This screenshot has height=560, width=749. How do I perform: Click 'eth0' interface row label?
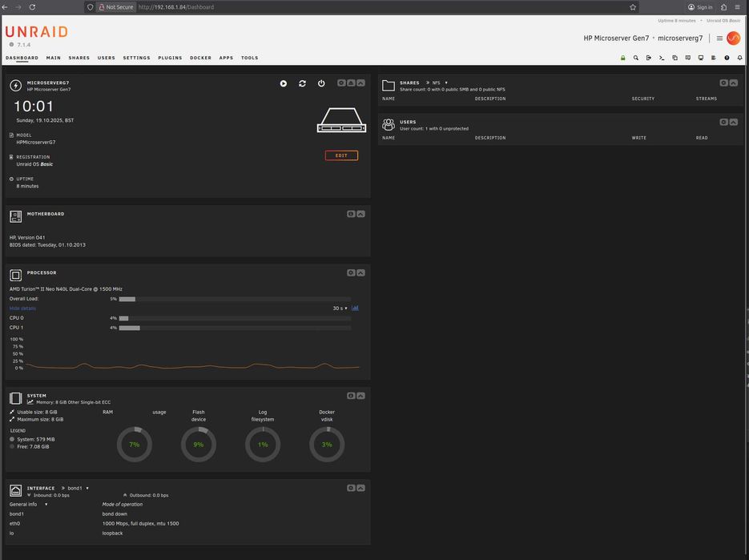tap(14, 524)
